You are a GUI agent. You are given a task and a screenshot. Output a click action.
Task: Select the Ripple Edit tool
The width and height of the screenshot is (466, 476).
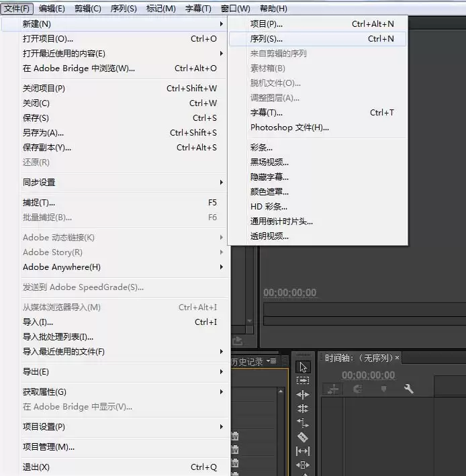[x=303, y=395]
